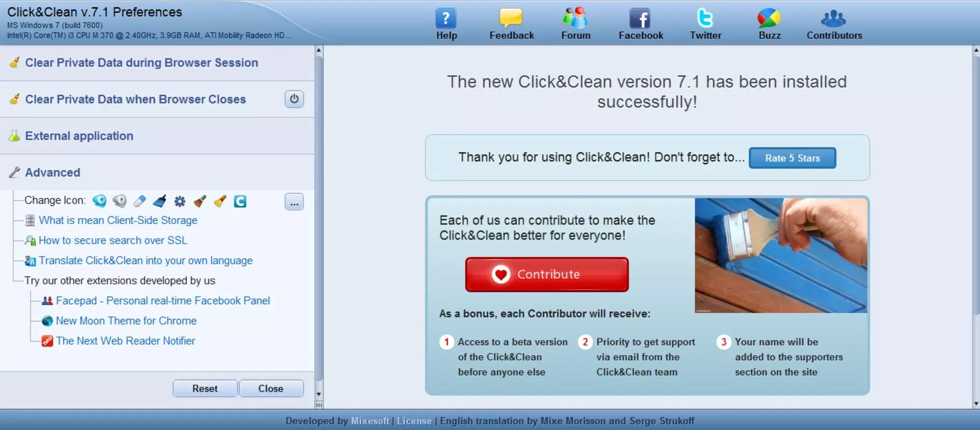980x430 pixels.
Task: Choose the eraser extension icon
Action: [140, 201]
